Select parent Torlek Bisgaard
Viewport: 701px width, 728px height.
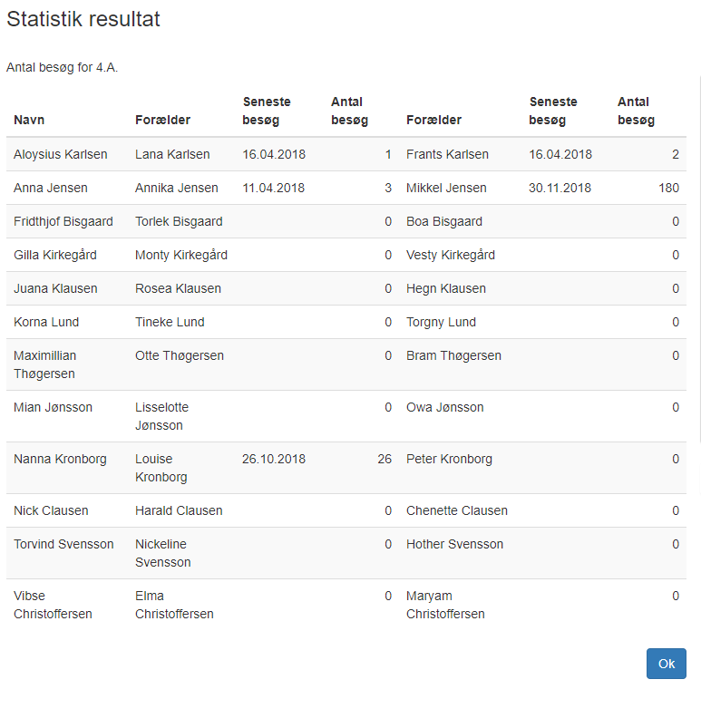[x=179, y=221]
